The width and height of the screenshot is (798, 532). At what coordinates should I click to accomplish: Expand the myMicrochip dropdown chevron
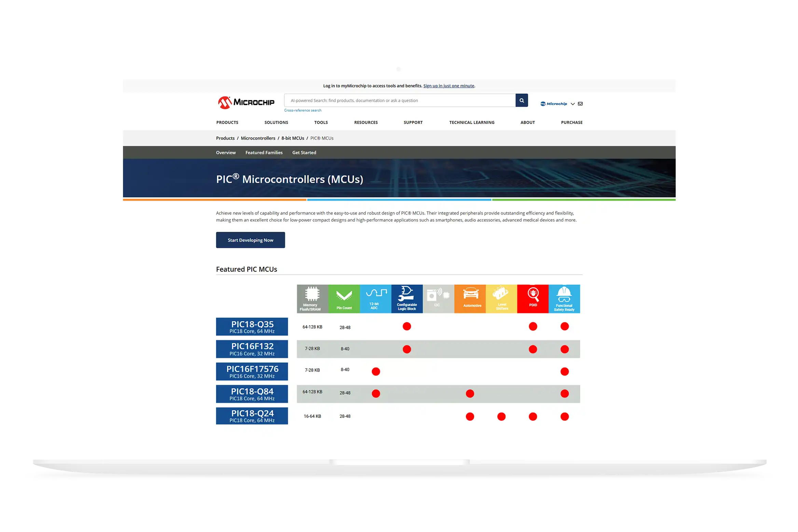click(573, 104)
